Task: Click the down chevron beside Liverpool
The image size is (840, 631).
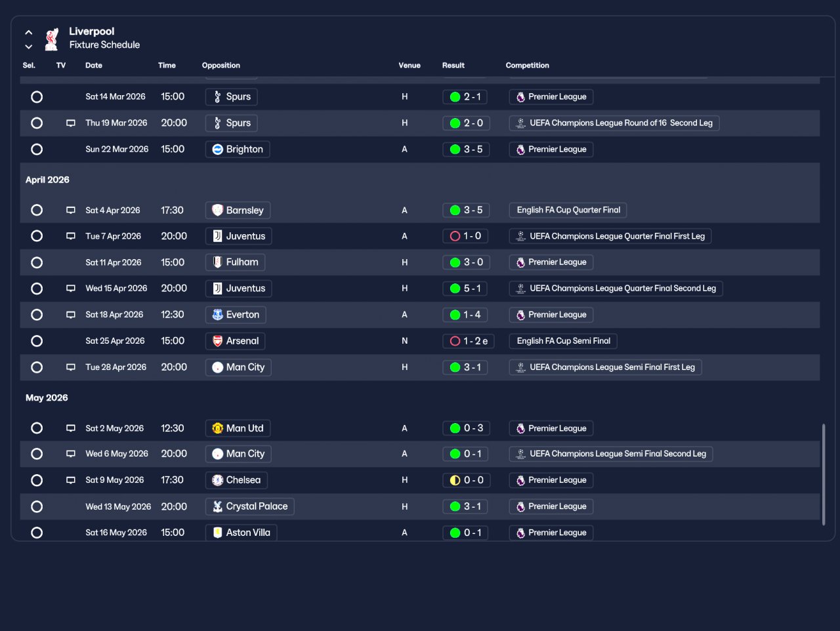Action: click(29, 47)
